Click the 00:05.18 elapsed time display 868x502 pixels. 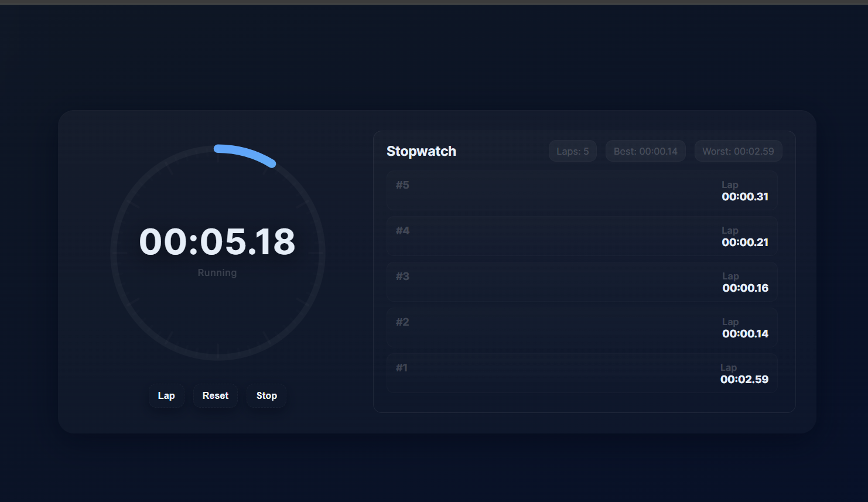[x=217, y=241]
